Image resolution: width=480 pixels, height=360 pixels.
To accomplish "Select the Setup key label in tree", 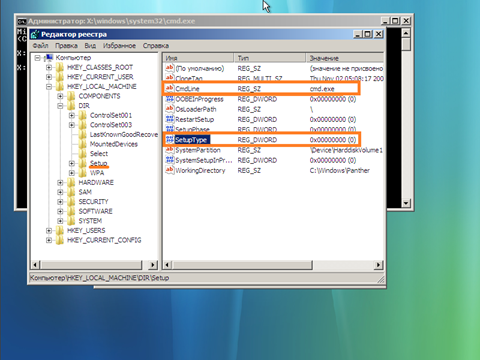I will coord(99,163).
